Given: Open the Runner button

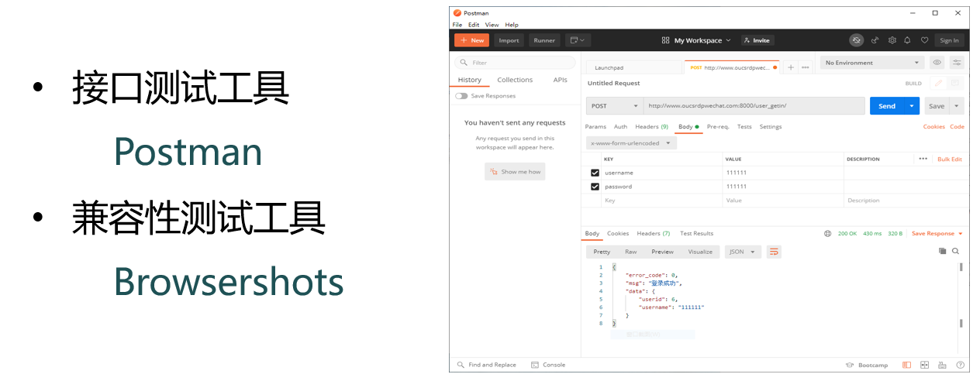Looking at the screenshot, I should [x=544, y=40].
